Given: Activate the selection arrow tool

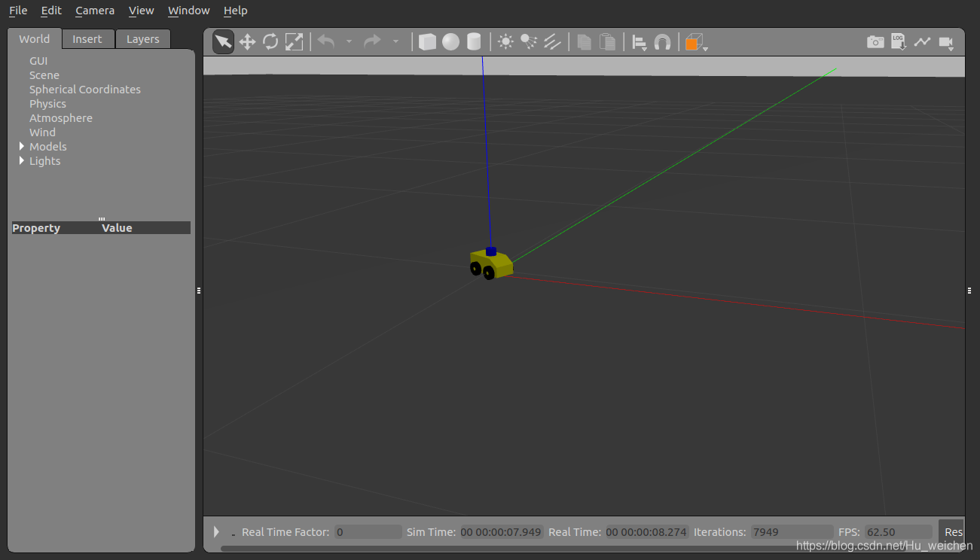Looking at the screenshot, I should 223,42.
